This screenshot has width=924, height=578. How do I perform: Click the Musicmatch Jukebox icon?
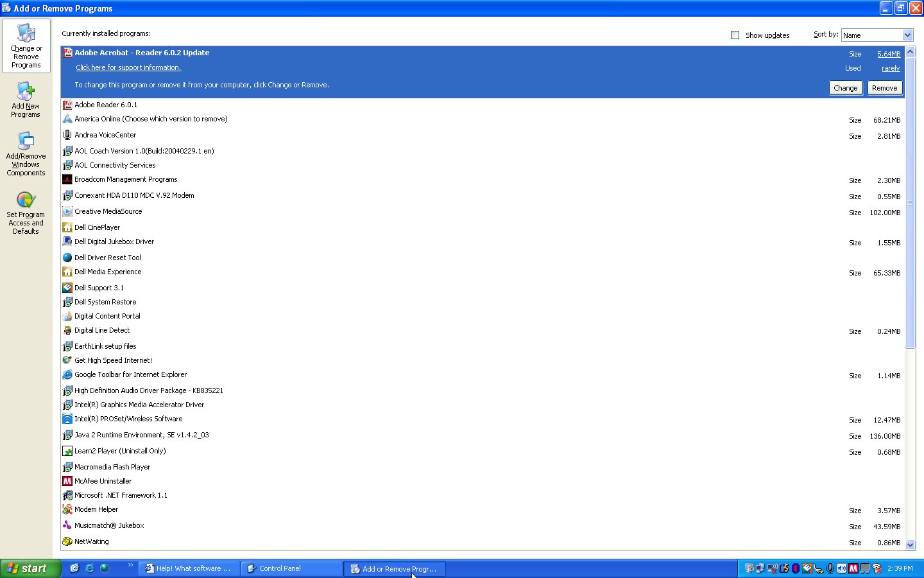click(67, 525)
